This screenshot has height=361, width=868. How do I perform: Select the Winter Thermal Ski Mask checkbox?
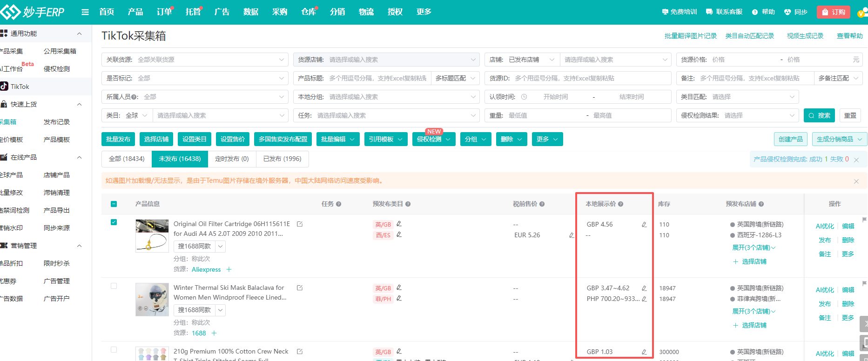pos(114,286)
